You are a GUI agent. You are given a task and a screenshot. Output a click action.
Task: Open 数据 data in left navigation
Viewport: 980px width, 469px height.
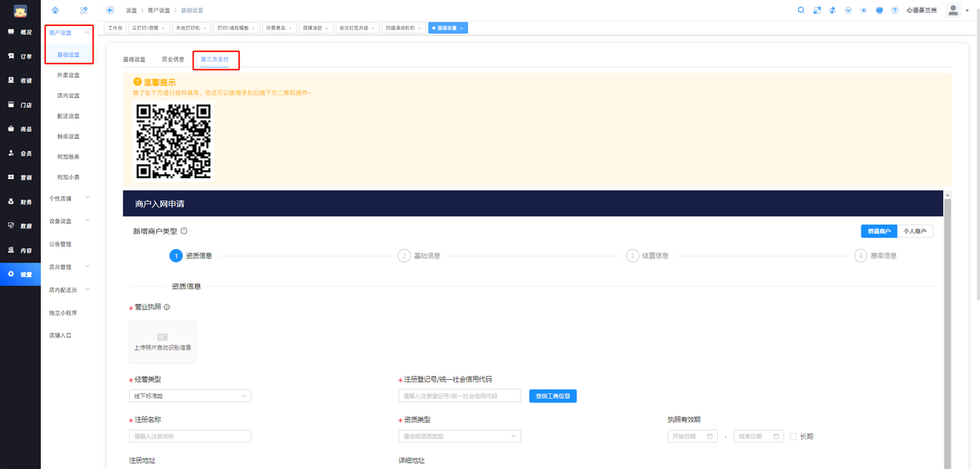[20, 226]
